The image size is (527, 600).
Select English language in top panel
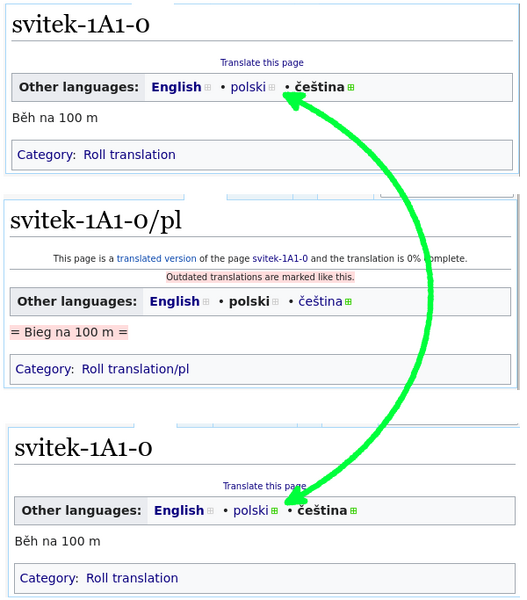point(176,87)
